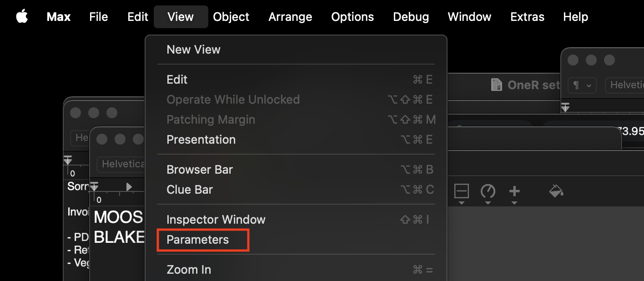The image size is (644, 281).
Task: Choose Presentation in the View menu
Action: (201, 140)
